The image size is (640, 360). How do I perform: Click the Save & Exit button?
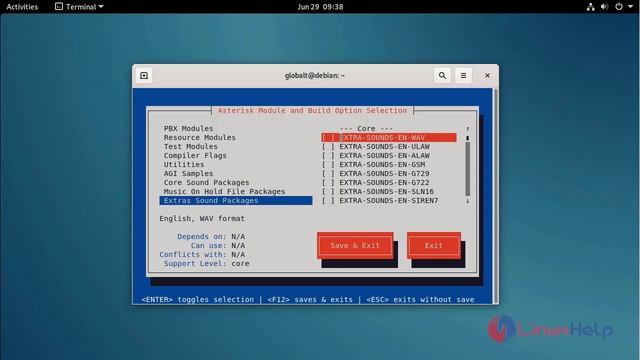(x=355, y=245)
